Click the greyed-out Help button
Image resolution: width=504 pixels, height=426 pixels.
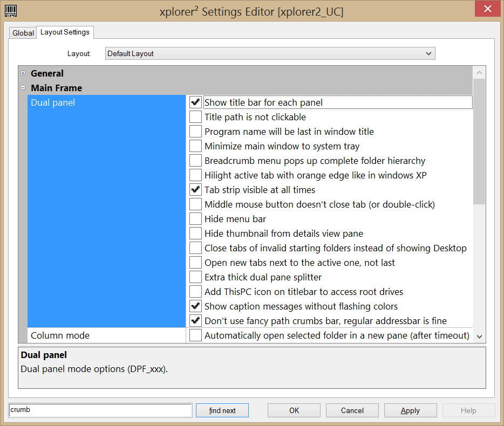click(468, 410)
